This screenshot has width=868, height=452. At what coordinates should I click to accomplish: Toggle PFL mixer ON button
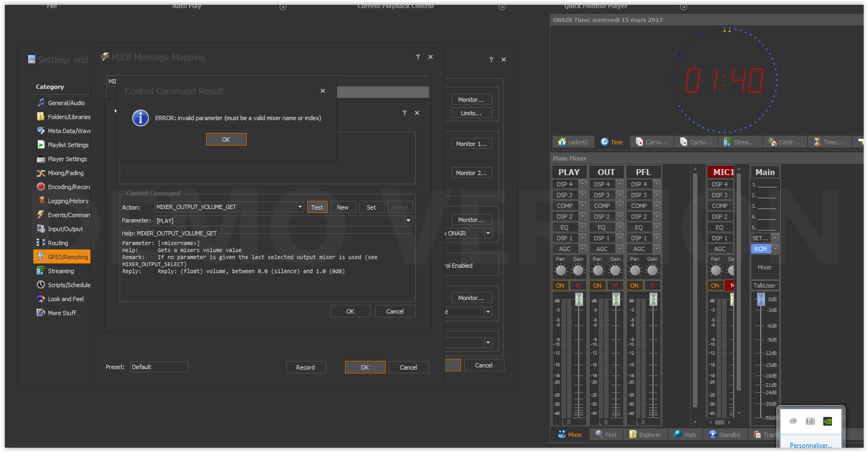pyautogui.click(x=635, y=286)
